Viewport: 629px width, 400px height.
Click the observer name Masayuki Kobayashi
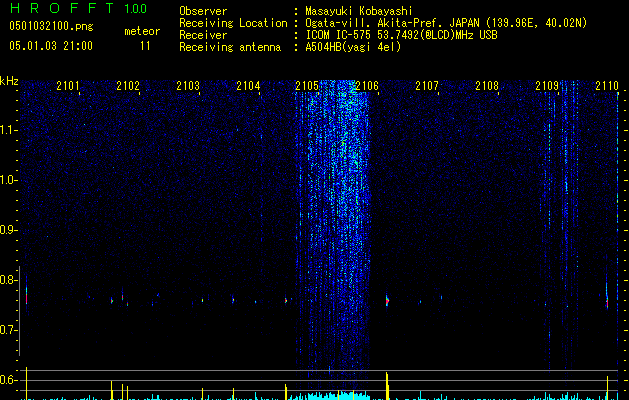(359, 11)
